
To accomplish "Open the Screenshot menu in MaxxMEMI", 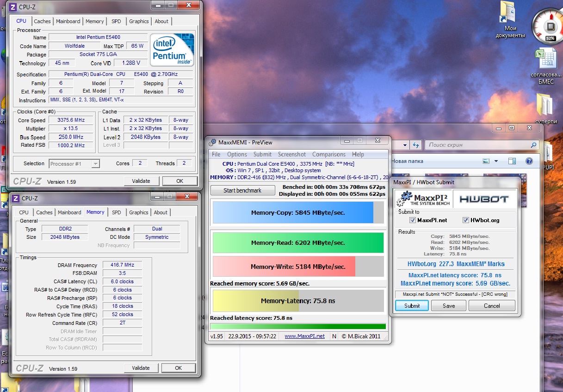I will point(291,155).
